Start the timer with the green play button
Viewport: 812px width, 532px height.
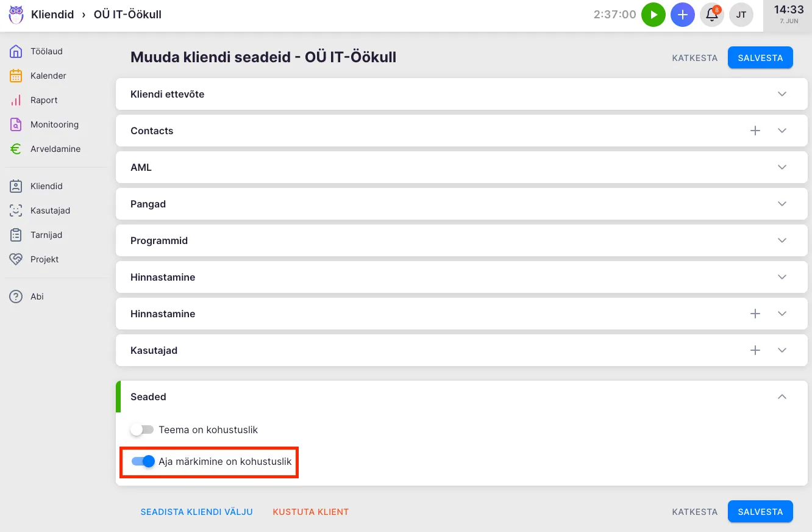[654, 15]
